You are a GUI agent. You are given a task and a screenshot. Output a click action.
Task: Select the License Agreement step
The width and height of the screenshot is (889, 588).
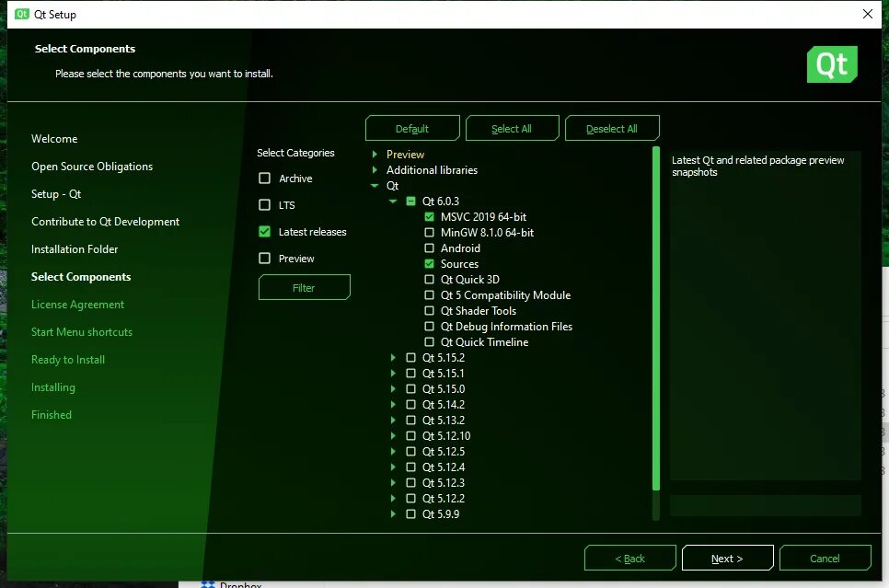(x=77, y=305)
